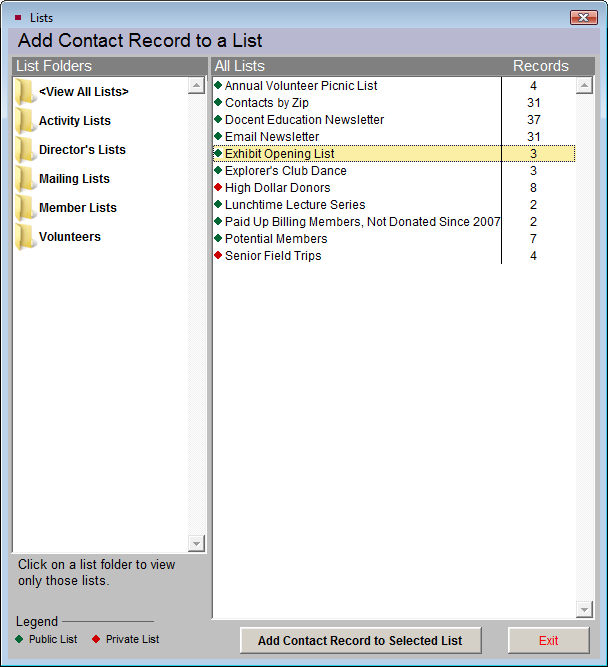Select the Activity Lists folder icon
The width and height of the screenshot is (608, 667).
pos(26,121)
